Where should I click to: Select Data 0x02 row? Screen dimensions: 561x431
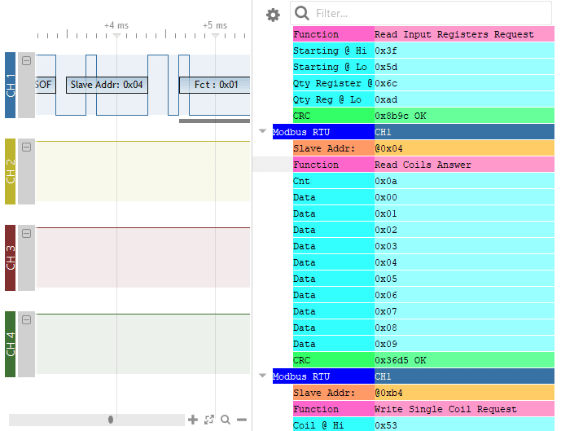tap(424, 230)
